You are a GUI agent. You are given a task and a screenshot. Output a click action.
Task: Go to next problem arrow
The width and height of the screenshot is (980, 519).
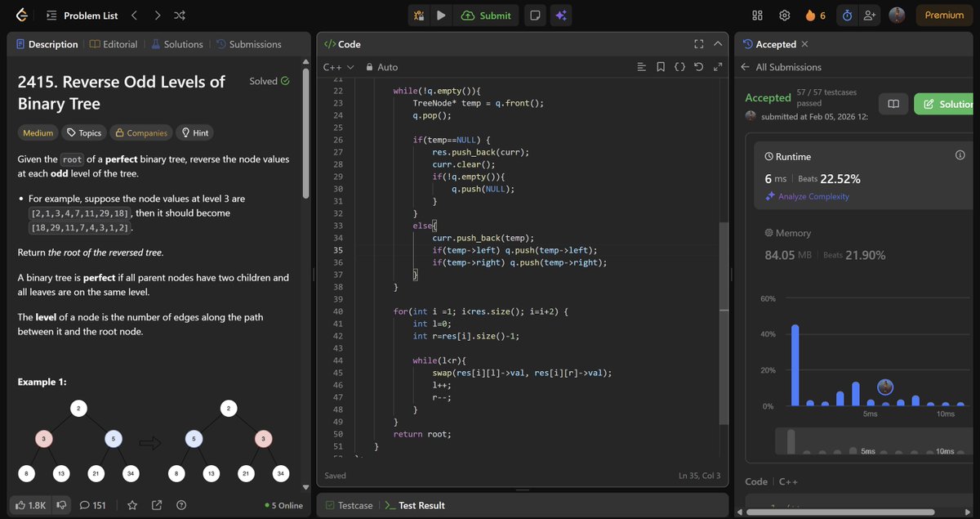click(x=157, y=16)
